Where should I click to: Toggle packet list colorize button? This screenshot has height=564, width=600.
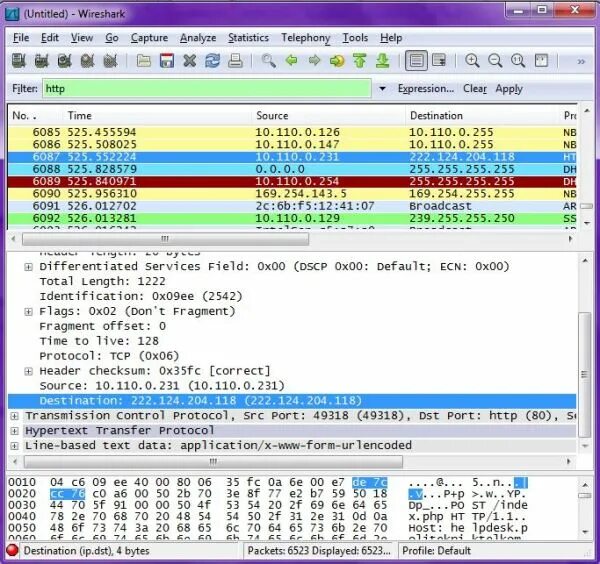tap(416, 61)
